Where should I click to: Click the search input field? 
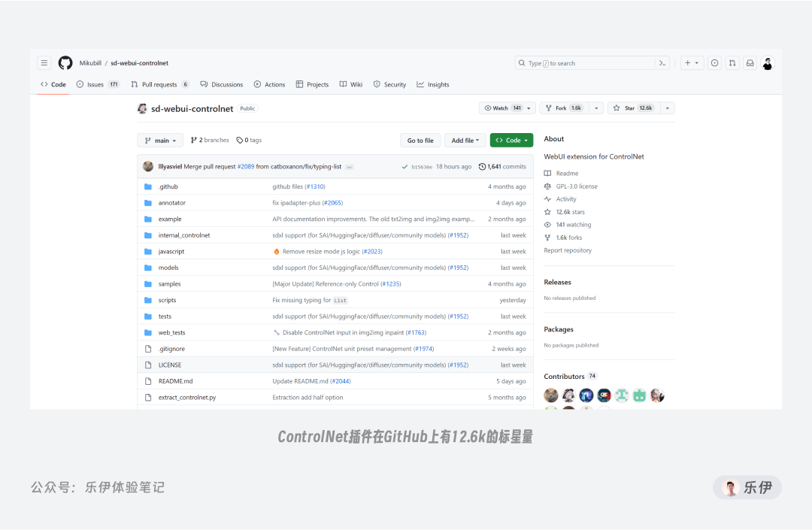[x=591, y=63]
